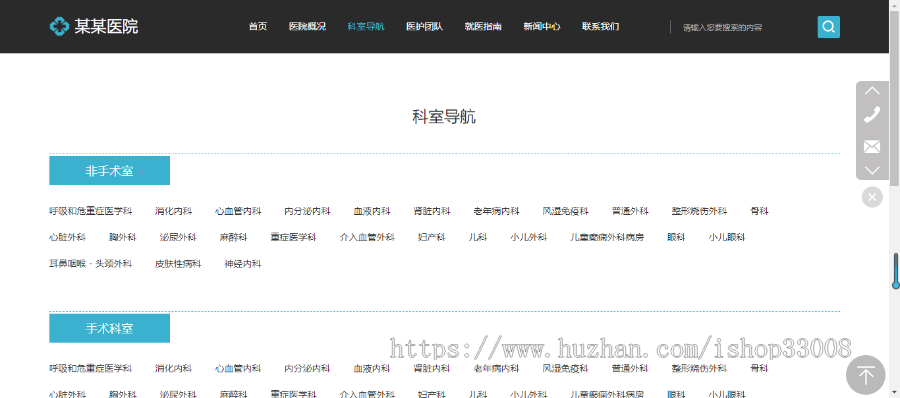Open 内分泌内科 under 非手术室
This screenshot has width=900, height=398.
[x=307, y=211]
